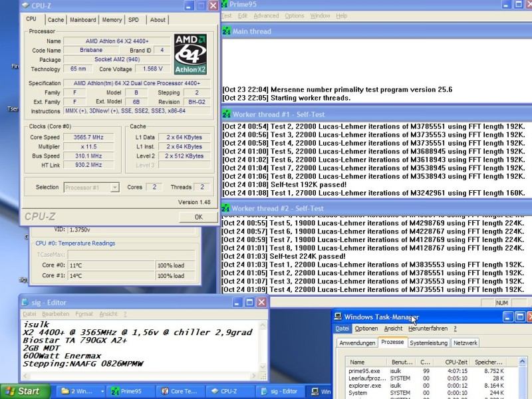Click the process list scrollbar up arrow
The image size is (532, 399).
[522, 362]
